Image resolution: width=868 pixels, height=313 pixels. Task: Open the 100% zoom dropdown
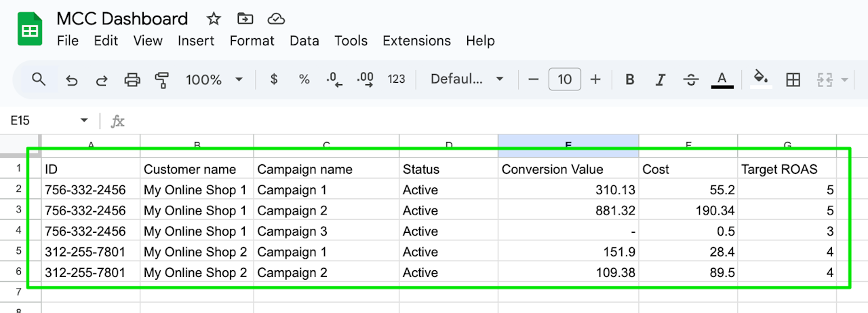click(214, 80)
